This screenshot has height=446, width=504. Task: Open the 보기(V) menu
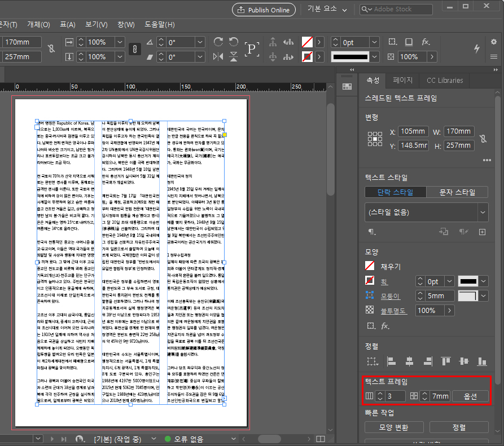click(96, 25)
